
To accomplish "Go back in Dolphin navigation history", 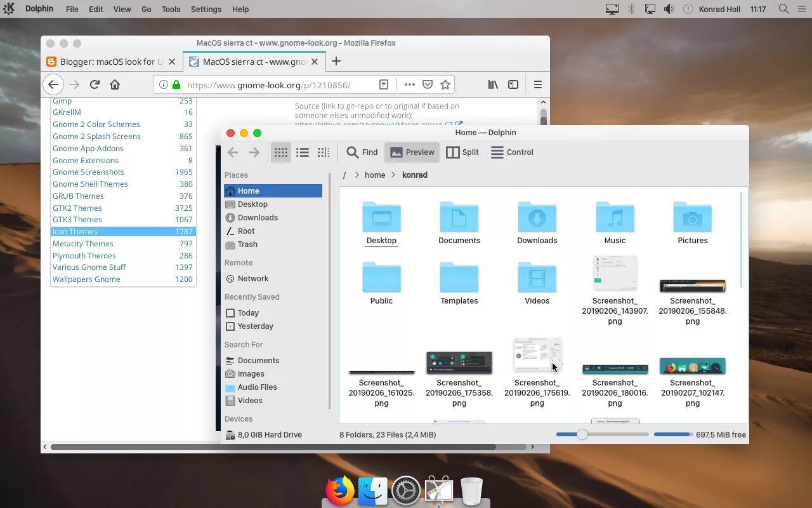I will coord(233,152).
